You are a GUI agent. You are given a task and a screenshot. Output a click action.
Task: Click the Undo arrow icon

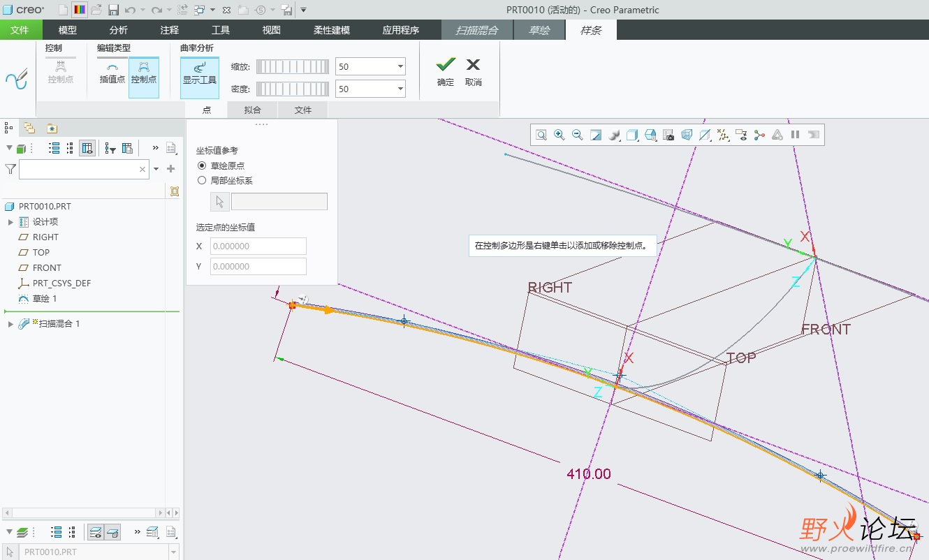(x=130, y=10)
